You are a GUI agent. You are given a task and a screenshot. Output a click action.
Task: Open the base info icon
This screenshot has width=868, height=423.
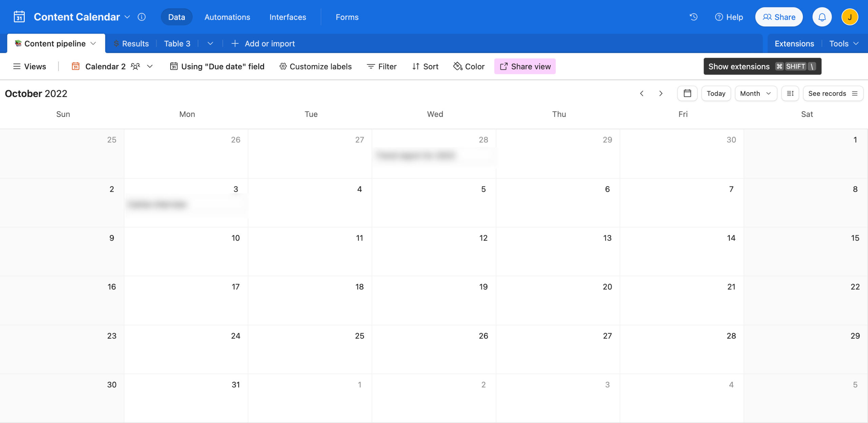point(142,17)
